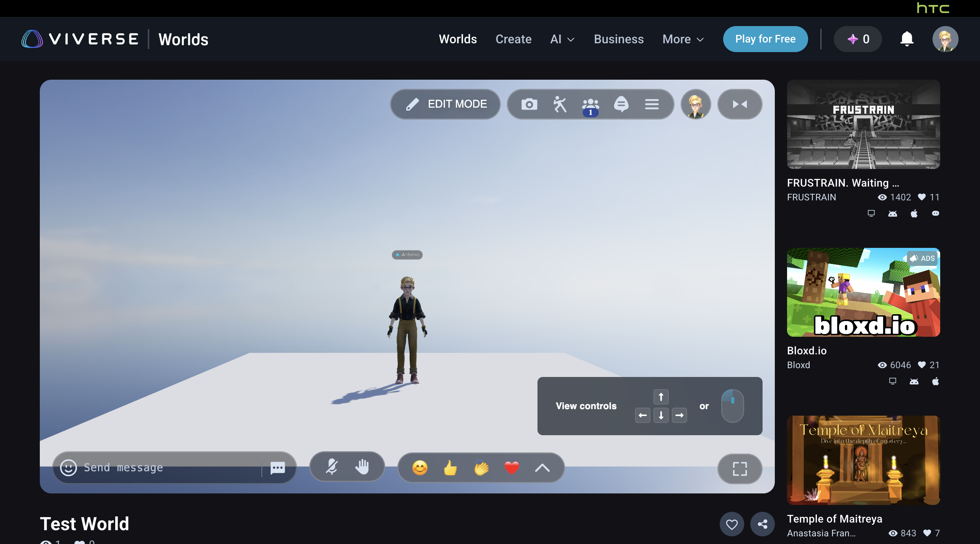
Task: Expand the More menu in navigation
Action: tap(683, 39)
